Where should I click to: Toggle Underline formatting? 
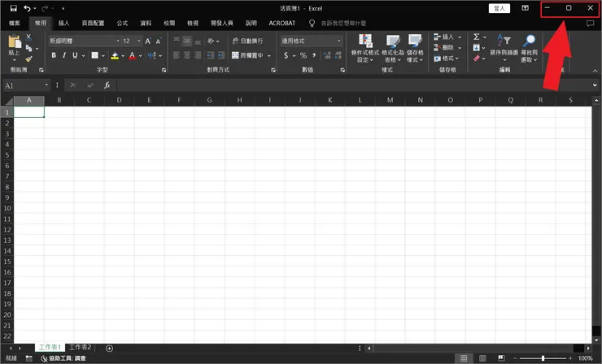tap(75, 55)
